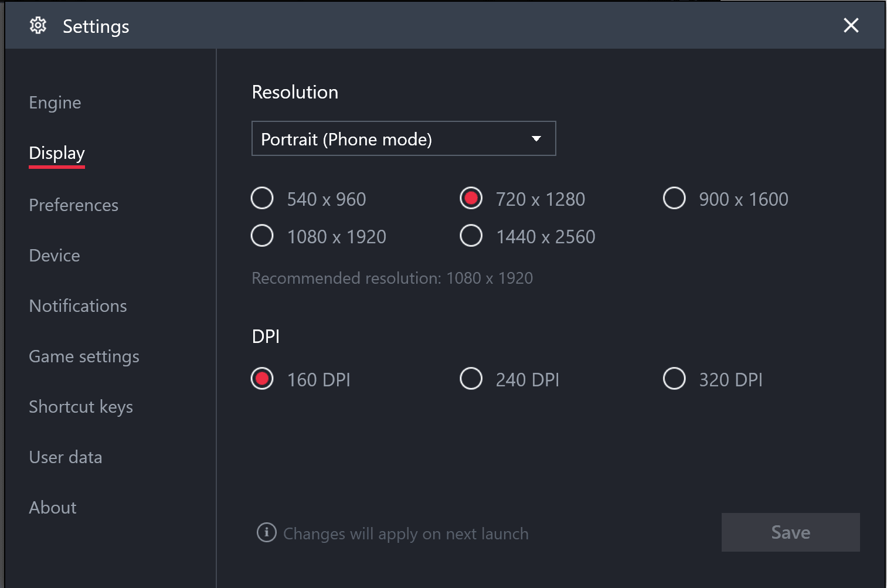887x588 pixels.
Task: Open the Engine settings tab
Action: pyautogui.click(x=55, y=103)
